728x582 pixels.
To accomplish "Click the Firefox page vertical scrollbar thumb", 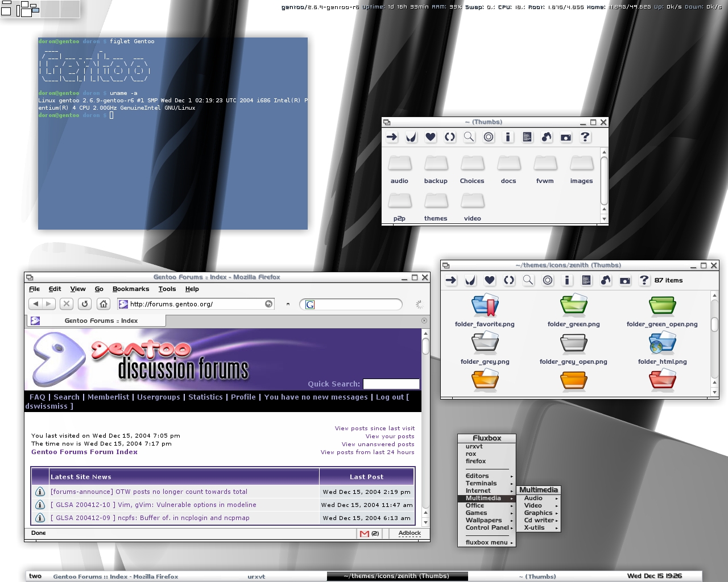I will pos(425,346).
